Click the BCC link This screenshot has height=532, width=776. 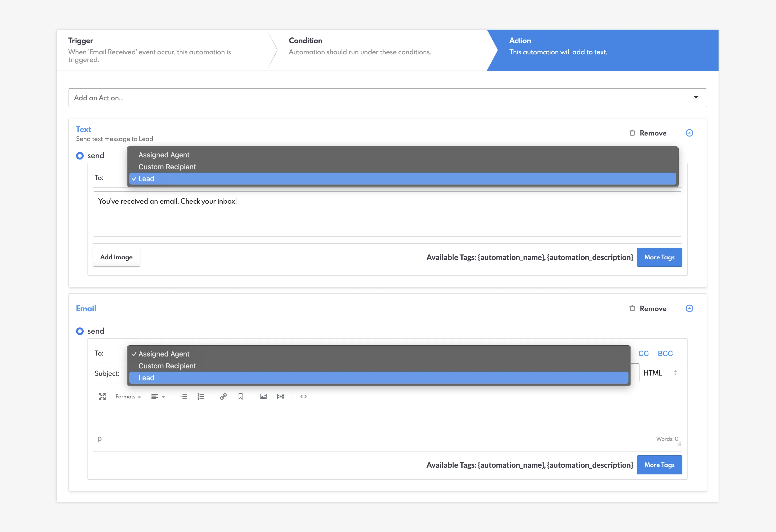[665, 353]
